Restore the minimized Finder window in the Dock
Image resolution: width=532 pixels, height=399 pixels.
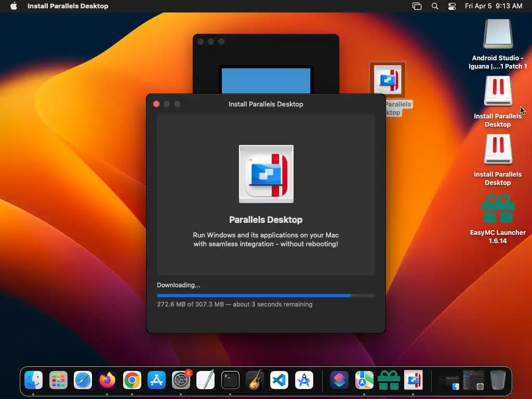click(x=448, y=381)
